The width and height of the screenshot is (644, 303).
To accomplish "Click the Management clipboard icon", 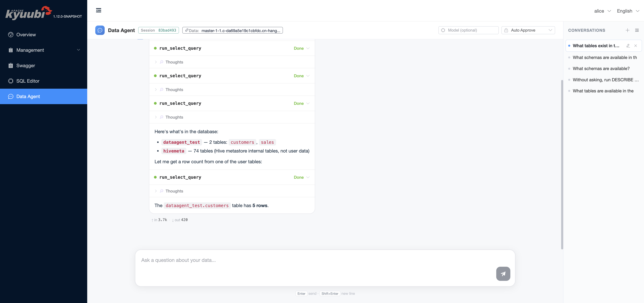I will (11, 50).
